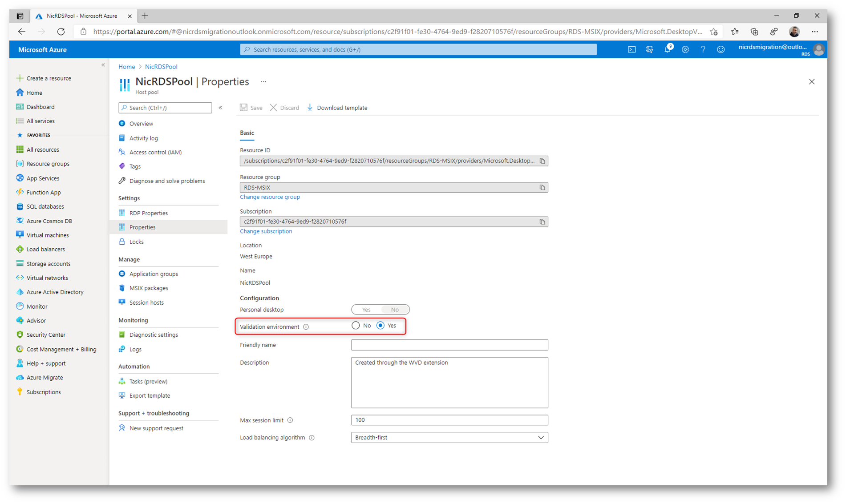Add page to browser favorites star
The image size is (846, 504).
tap(714, 32)
